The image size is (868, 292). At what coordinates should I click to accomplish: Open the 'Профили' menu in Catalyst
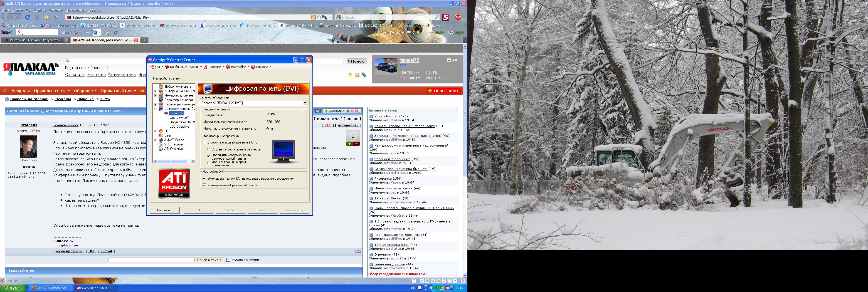click(x=214, y=67)
